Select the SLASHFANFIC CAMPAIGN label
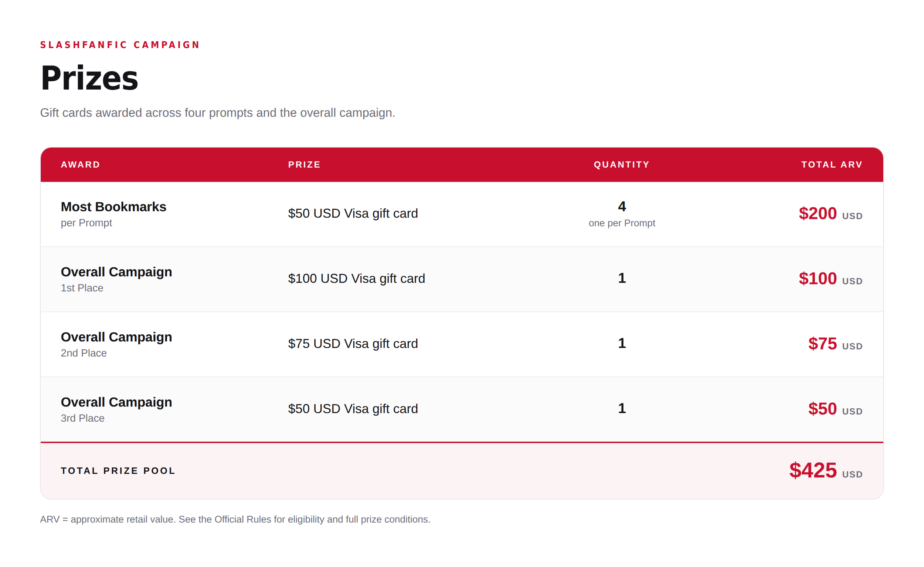This screenshot has height=567, width=924. [120, 45]
